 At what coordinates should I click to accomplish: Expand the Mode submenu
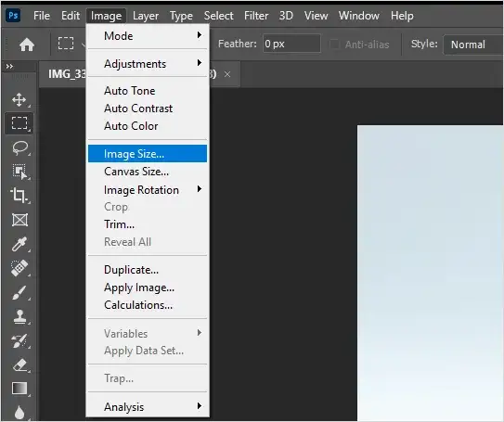click(x=148, y=36)
